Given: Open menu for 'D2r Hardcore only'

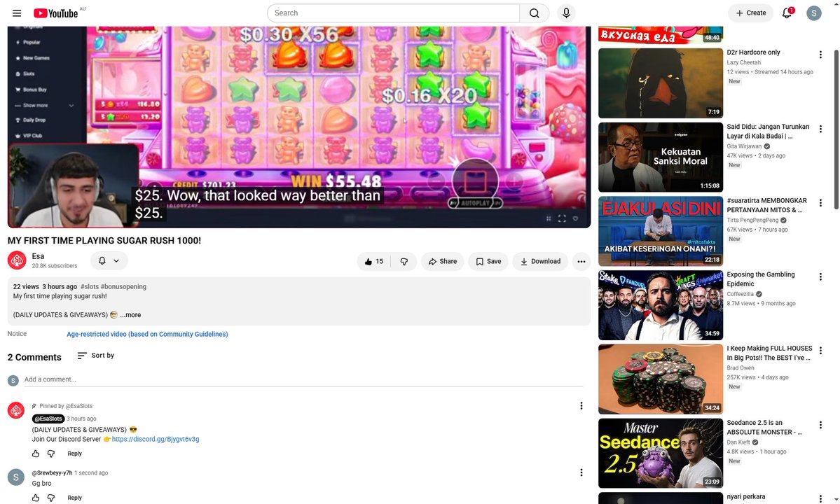Looking at the screenshot, I should (x=820, y=55).
